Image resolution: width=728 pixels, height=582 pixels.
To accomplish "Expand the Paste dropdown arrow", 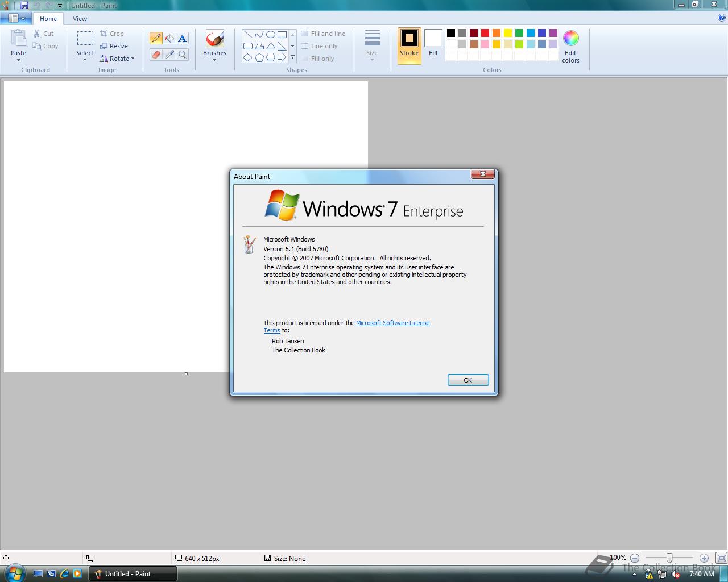I will (19, 60).
